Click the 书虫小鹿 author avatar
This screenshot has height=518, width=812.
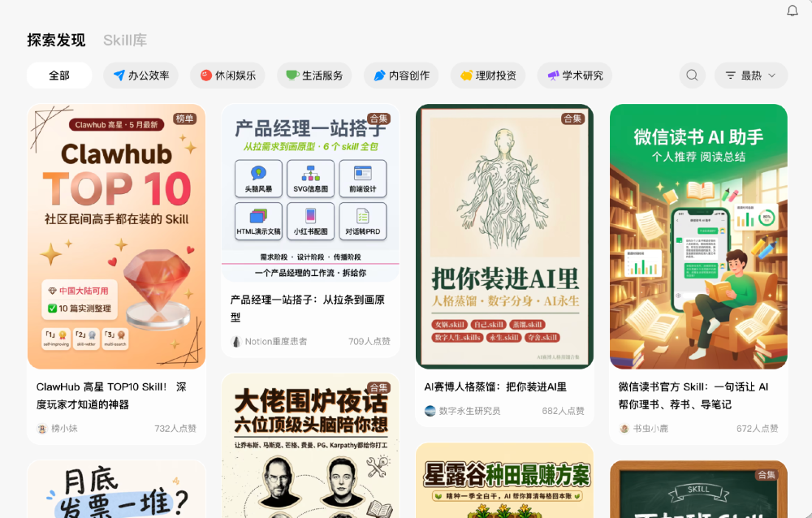pos(624,429)
